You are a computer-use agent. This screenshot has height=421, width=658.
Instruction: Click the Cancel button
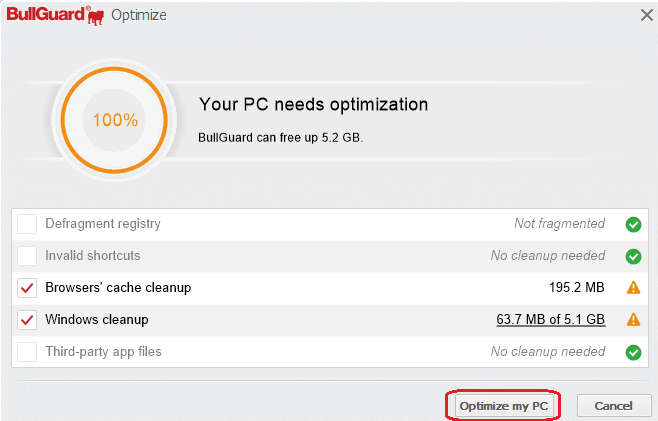(614, 406)
